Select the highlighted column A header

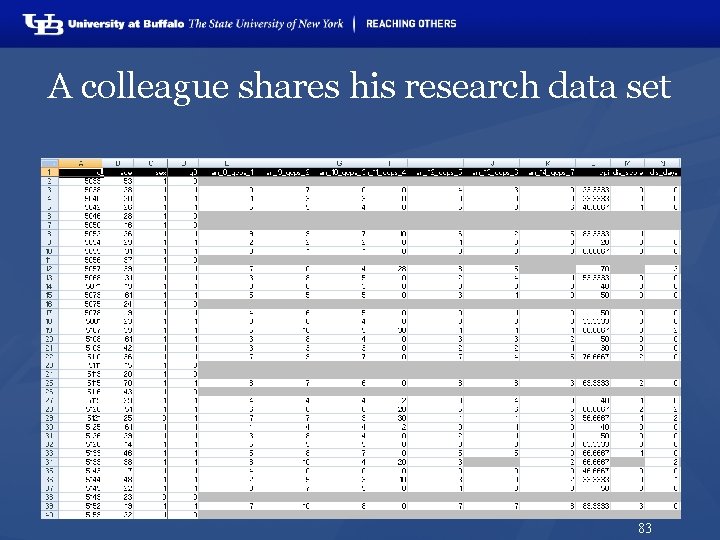pyautogui.click(x=80, y=163)
